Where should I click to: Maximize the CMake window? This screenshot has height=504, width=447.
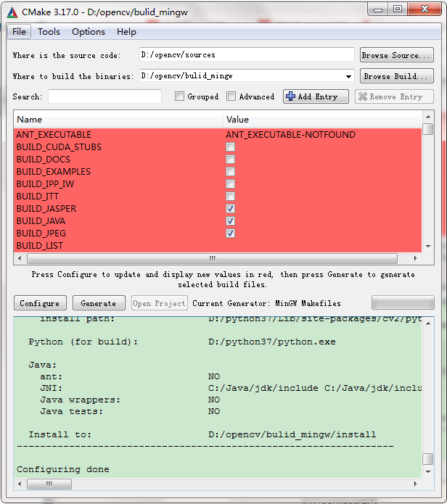click(x=398, y=9)
